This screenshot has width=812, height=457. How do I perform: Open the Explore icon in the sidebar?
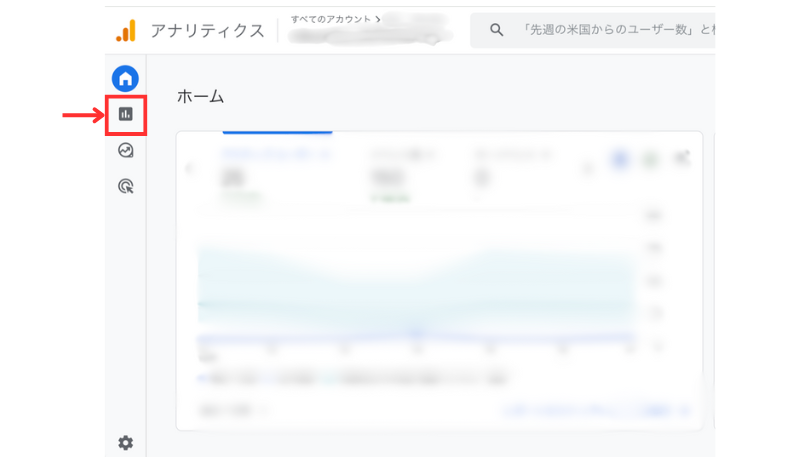tap(125, 150)
